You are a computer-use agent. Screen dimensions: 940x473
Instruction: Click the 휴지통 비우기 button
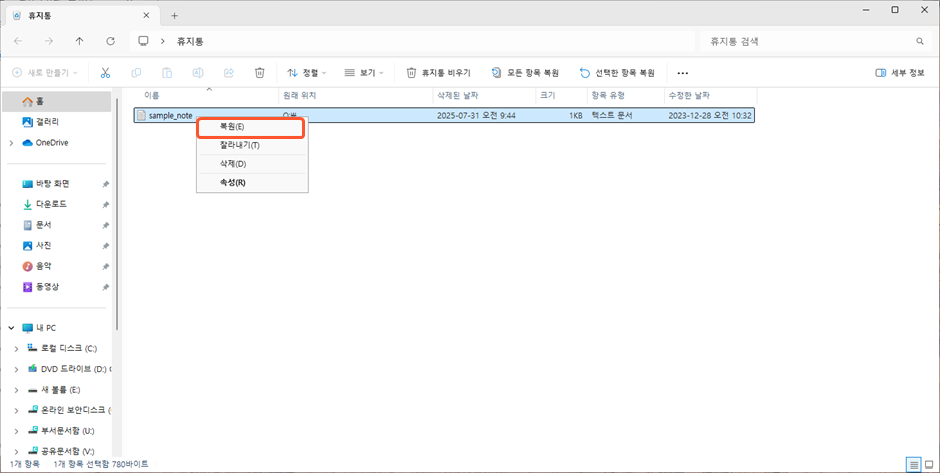coord(438,73)
